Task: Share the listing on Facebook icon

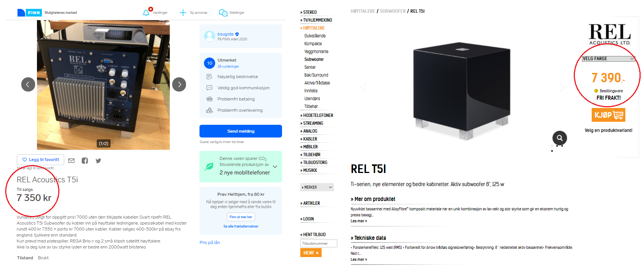Action: click(x=85, y=161)
